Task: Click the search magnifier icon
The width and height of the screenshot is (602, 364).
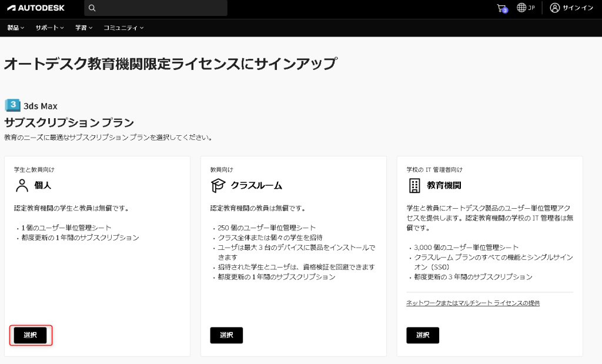Action: tap(92, 8)
